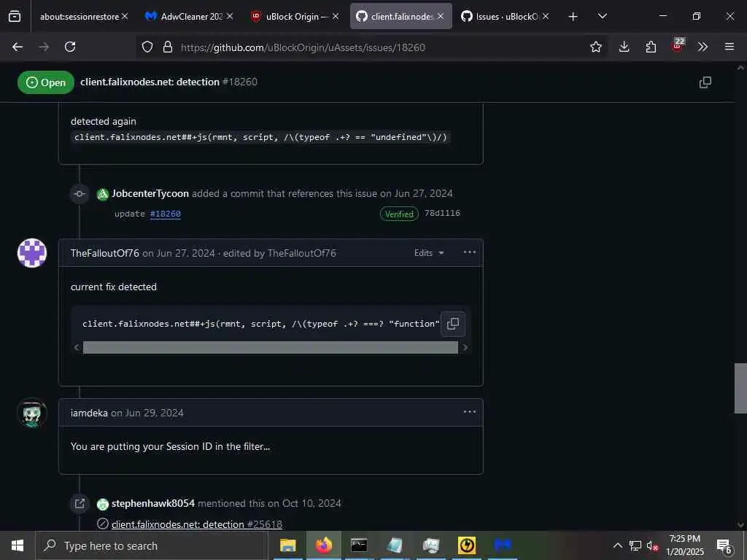
Task: Click stephenhawk8054 small avatar icon
Action: point(102,504)
